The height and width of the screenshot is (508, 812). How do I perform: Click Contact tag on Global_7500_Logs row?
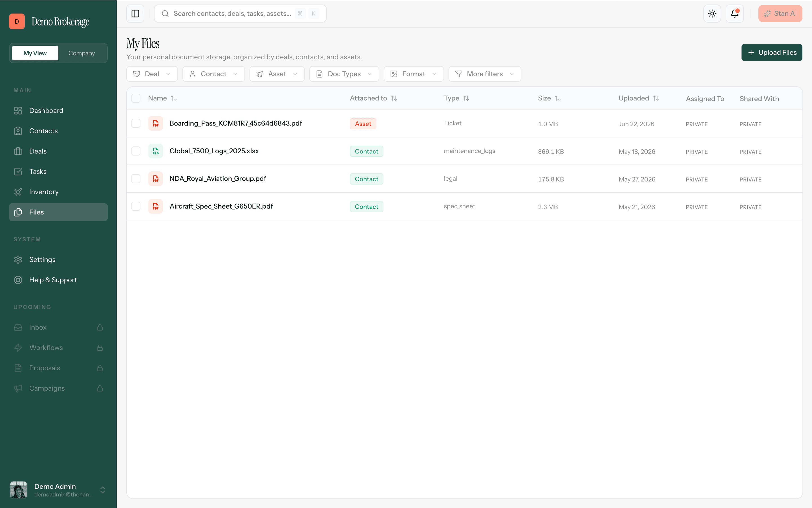click(x=367, y=151)
